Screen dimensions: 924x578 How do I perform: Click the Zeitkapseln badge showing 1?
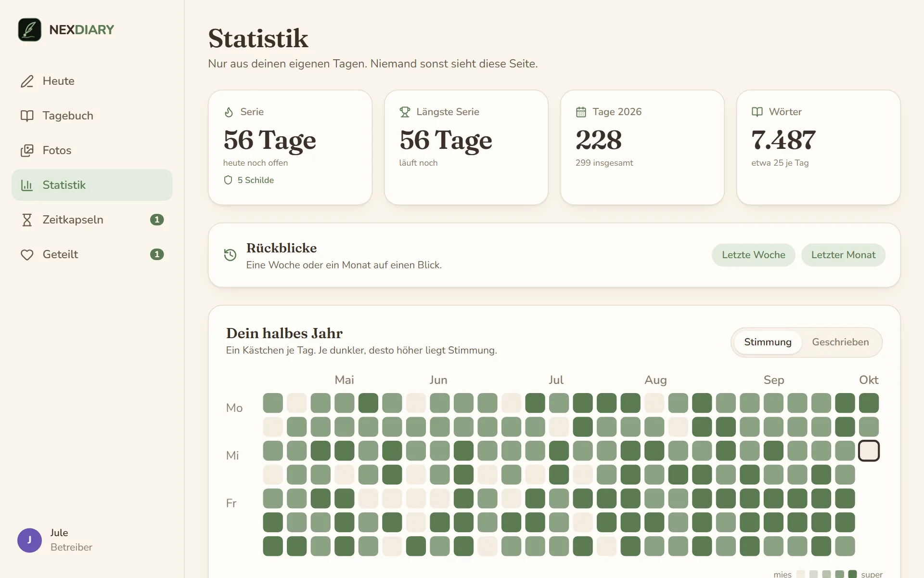pyautogui.click(x=157, y=220)
